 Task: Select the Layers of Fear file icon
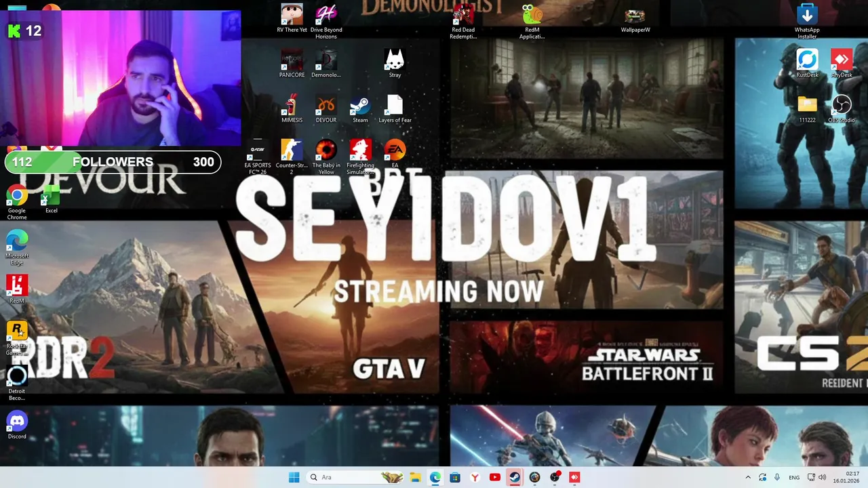click(x=395, y=108)
